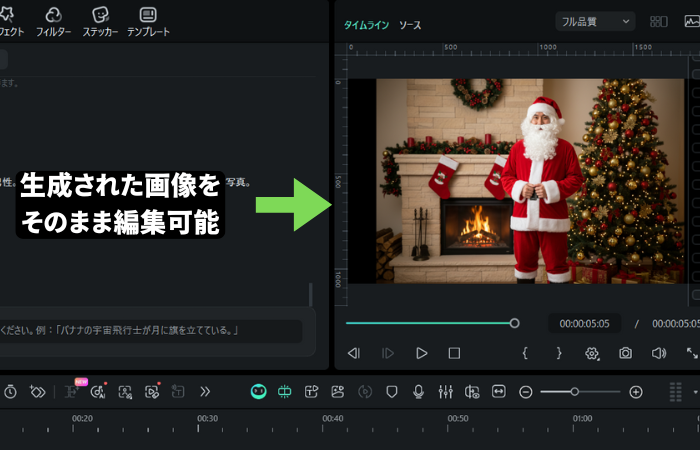Open the AI copilot robot face icon
Screen dimensions: 700x450
[258, 392]
